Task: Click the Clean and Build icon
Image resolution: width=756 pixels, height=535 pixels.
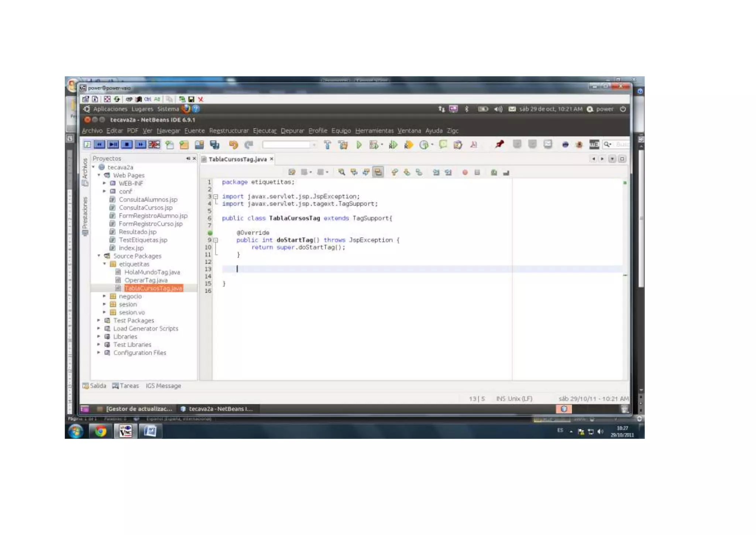Action: pos(343,145)
